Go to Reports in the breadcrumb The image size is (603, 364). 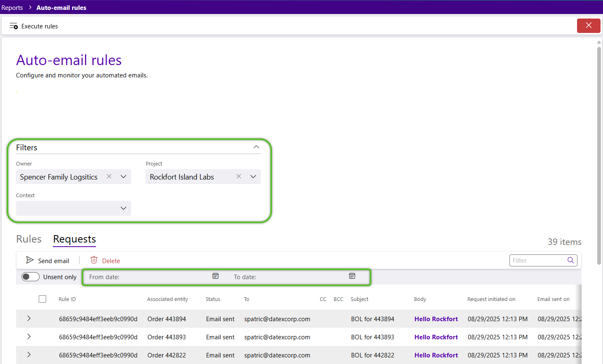coord(12,7)
